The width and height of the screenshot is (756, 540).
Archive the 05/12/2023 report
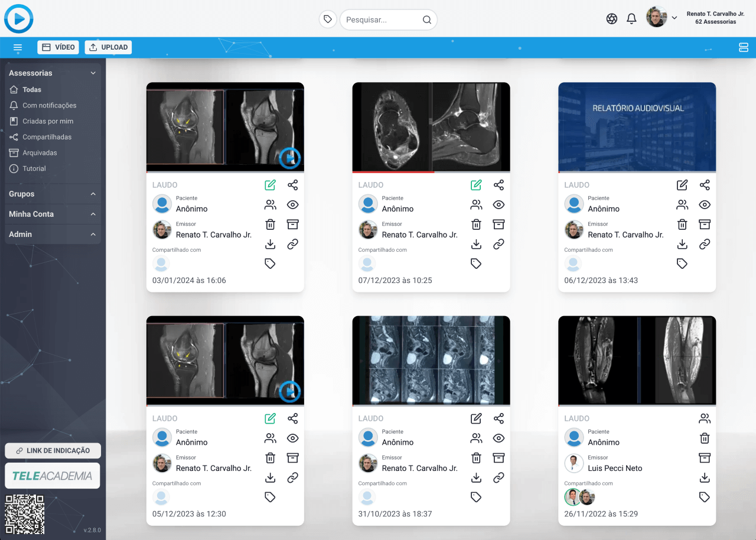[x=292, y=458]
